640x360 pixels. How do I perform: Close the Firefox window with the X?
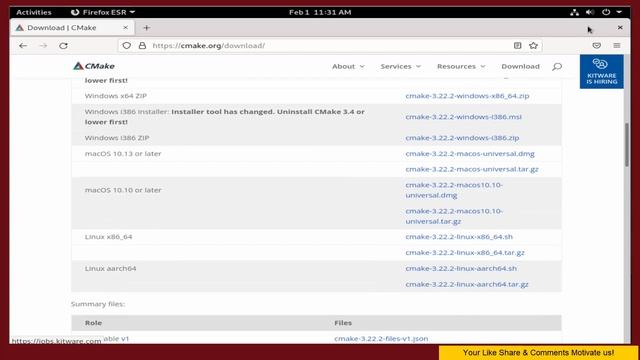coord(620,27)
